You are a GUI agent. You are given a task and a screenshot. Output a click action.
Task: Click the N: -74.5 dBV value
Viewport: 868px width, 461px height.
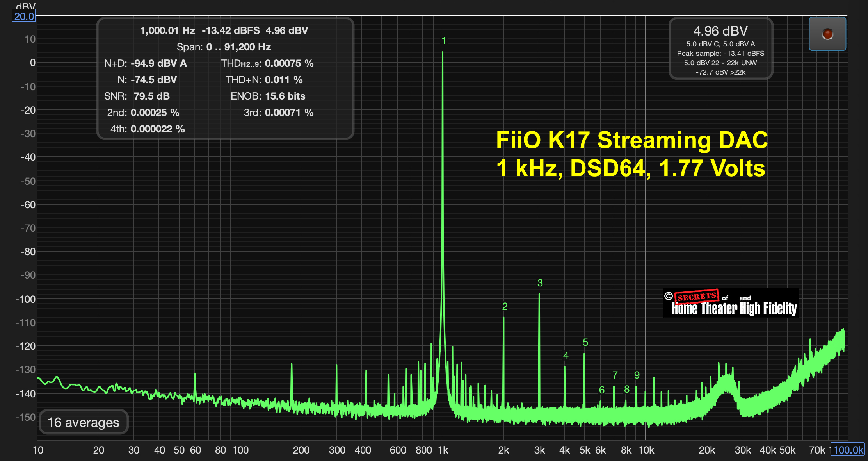[154, 80]
